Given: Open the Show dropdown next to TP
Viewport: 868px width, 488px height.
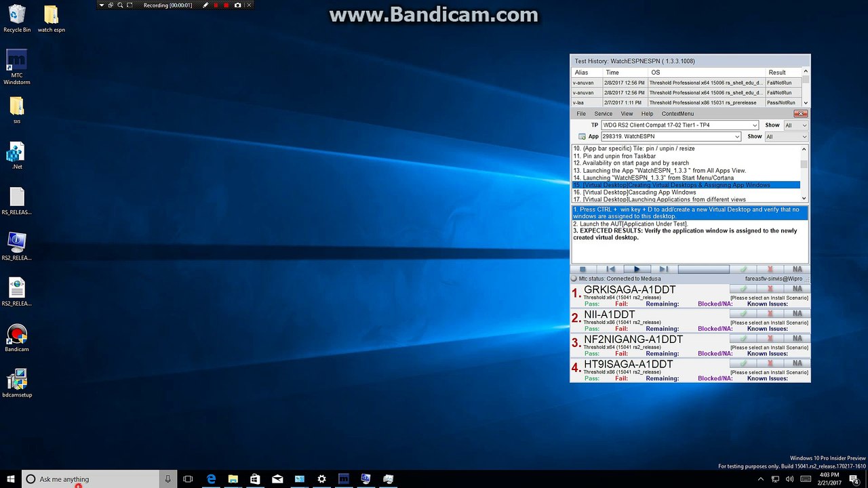Looking at the screenshot, I should 795,125.
